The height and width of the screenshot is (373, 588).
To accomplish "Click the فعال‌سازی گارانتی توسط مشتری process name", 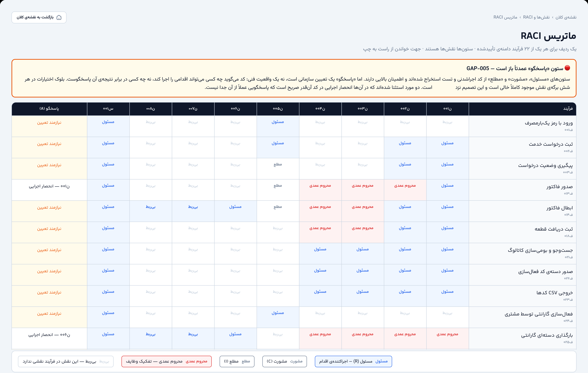I will click(539, 314).
